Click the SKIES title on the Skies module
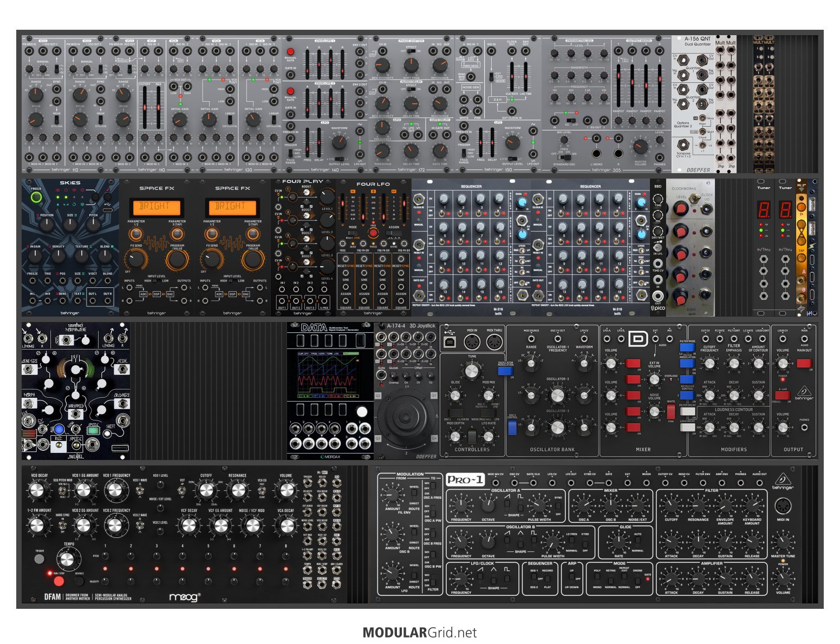 pyautogui.click(x=70, y=183)
